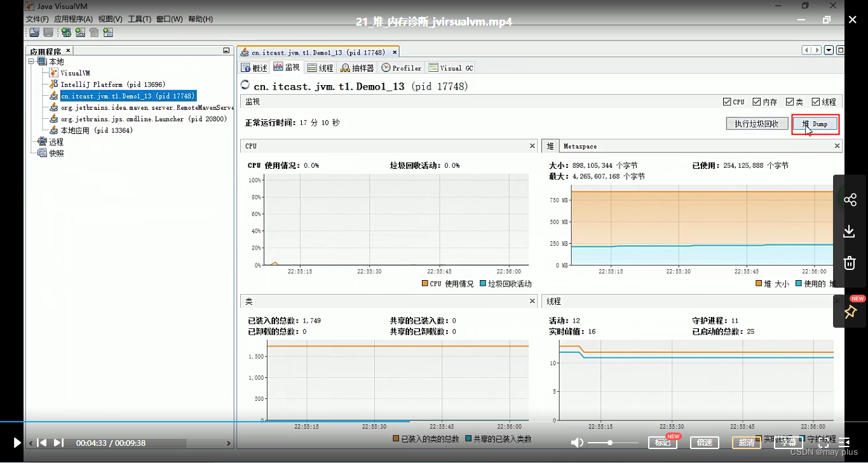Click the first Load toolbar icon in VisualVM

34,32
